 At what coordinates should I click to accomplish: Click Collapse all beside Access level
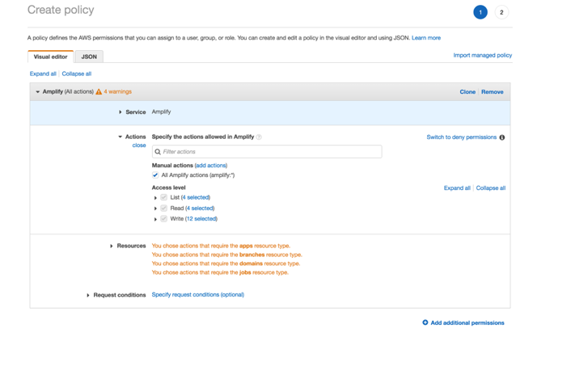491,188
